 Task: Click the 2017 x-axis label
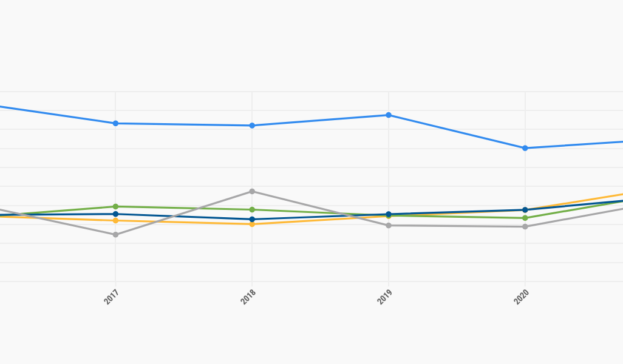click(111, 297)
